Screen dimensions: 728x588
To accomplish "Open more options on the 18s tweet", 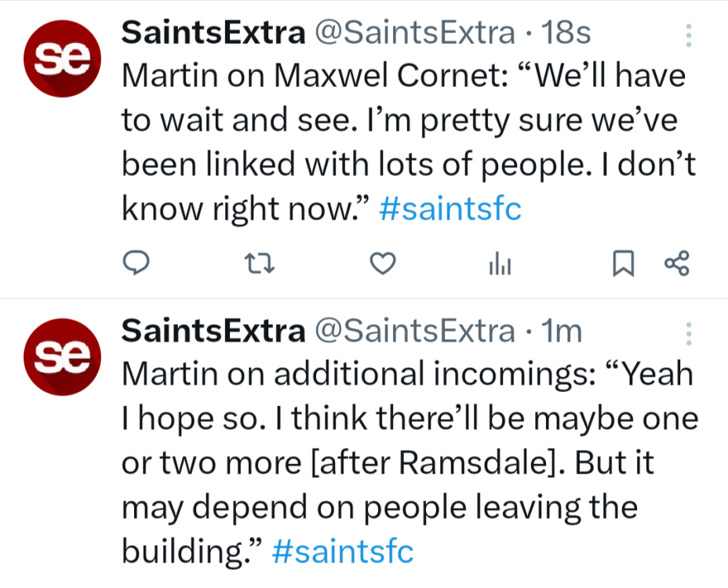I will (x=688, y=34).
